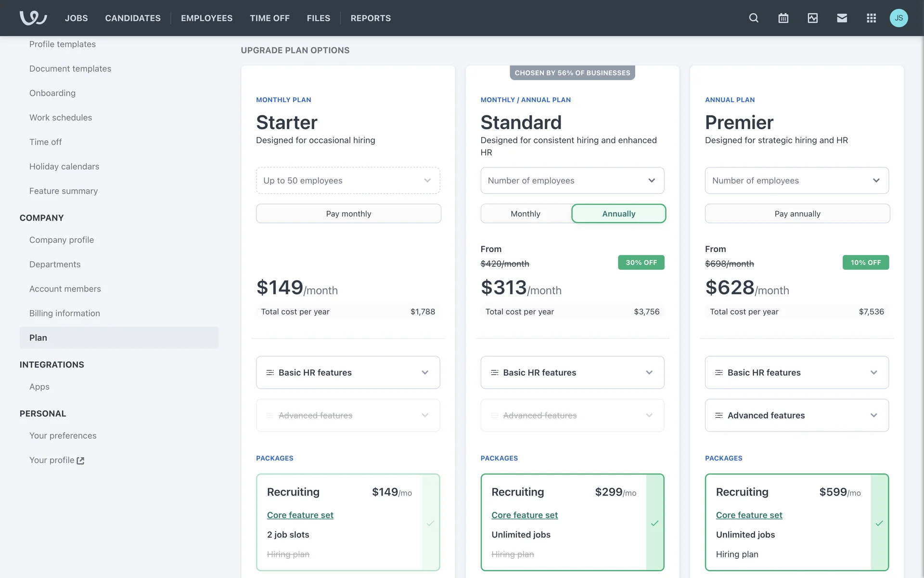
Task: Expand Advanced features under Premier
Action: (x=796, y=415)
